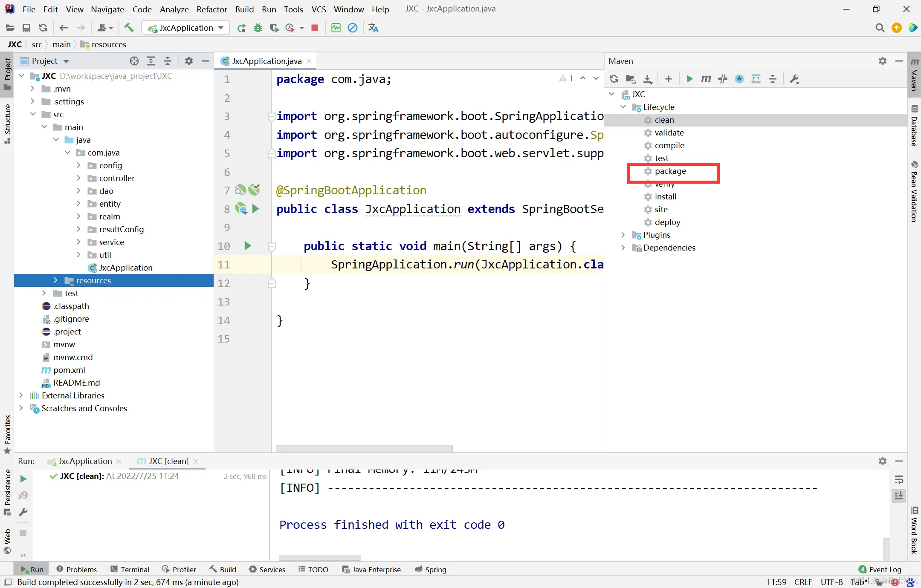Image resolution: width=921 pixels, height=588 pixels.
Task: Click the editor horizontal scrollbar
Action: pyautogui.click(x=364, y=448)
